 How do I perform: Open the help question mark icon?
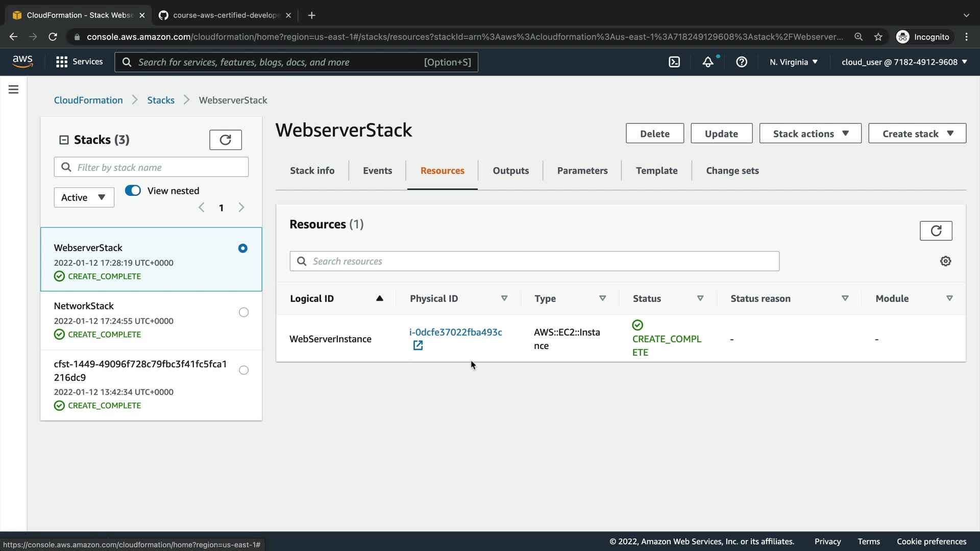click(742, 62)
